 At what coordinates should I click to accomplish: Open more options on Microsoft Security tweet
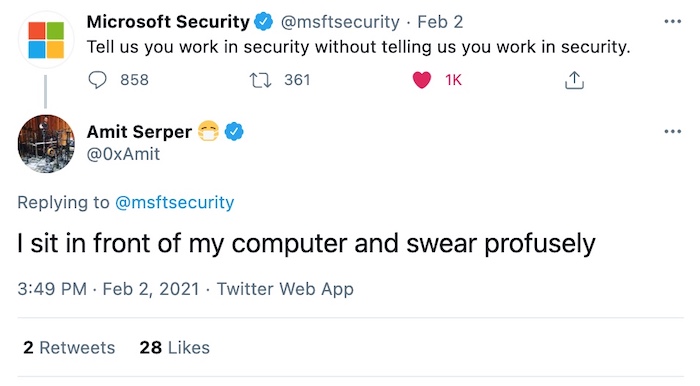(672, 21)
